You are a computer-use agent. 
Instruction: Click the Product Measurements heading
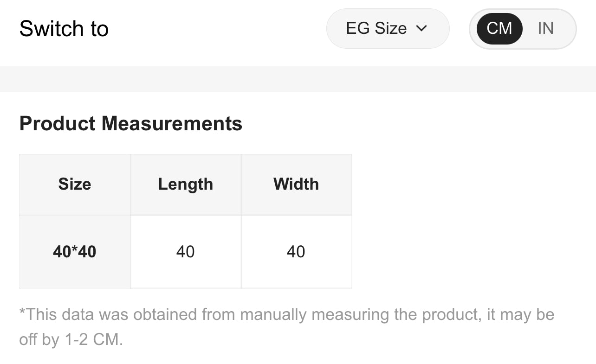130,124
